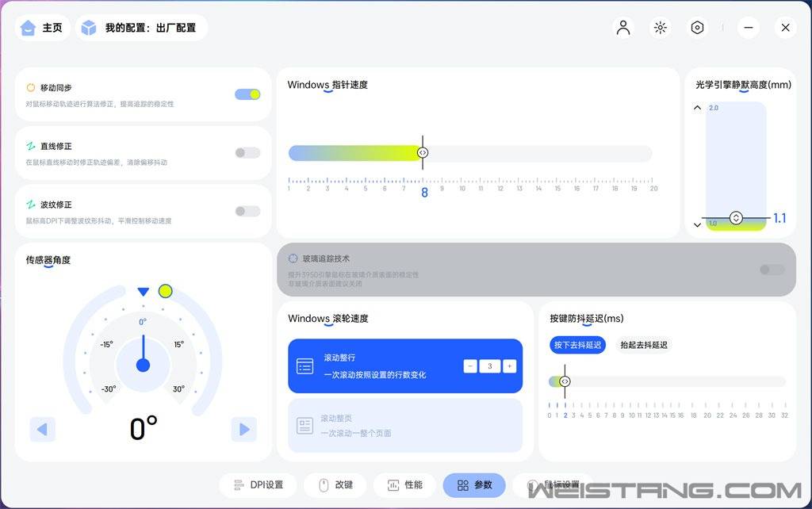
Task: Enable the 波纹修正 toggle
Action: (x=247, y=210)
